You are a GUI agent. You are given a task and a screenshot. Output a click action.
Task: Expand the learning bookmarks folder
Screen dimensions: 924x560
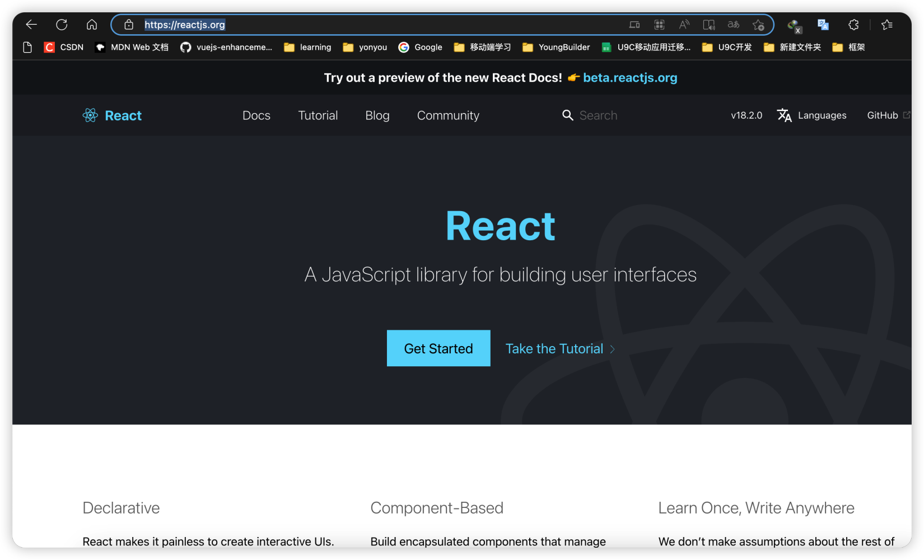[307, 47]
